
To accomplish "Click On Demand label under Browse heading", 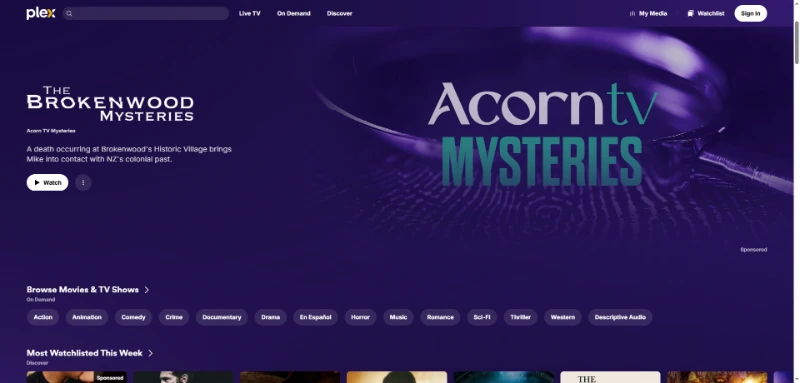I will click(x=41, y=300).
